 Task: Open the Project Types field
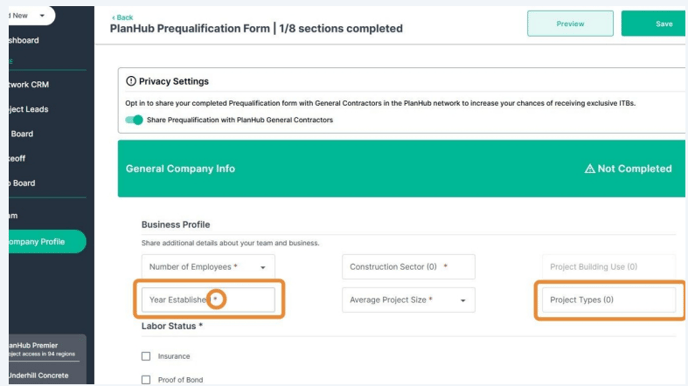tap(609, 300)
